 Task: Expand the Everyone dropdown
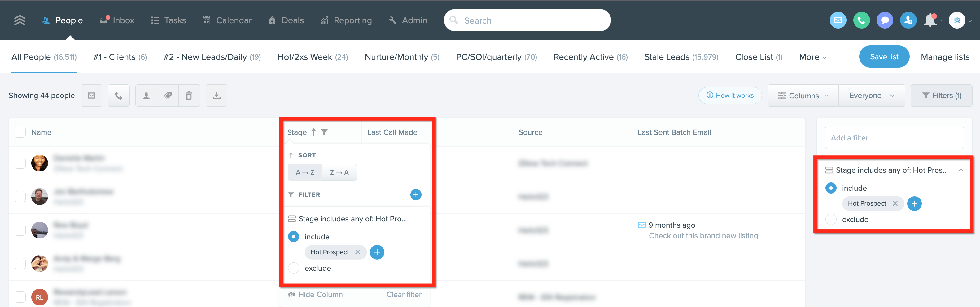871,95
